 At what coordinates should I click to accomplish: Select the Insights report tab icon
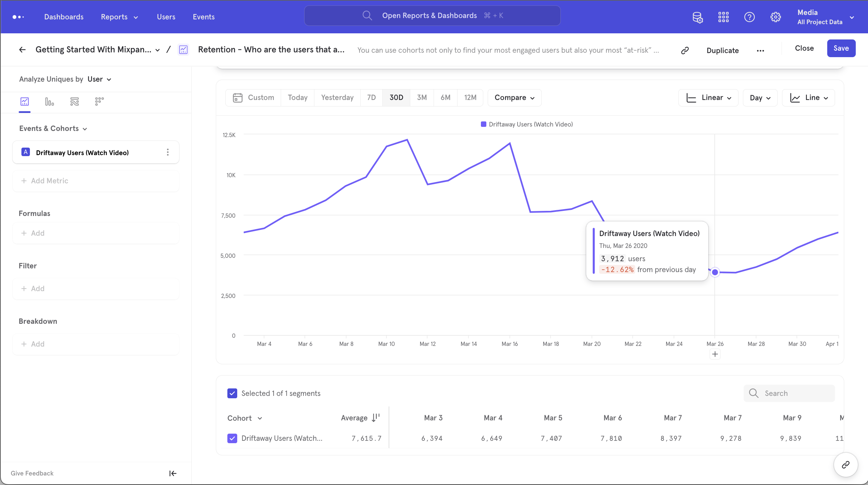(x=24, y=101)
